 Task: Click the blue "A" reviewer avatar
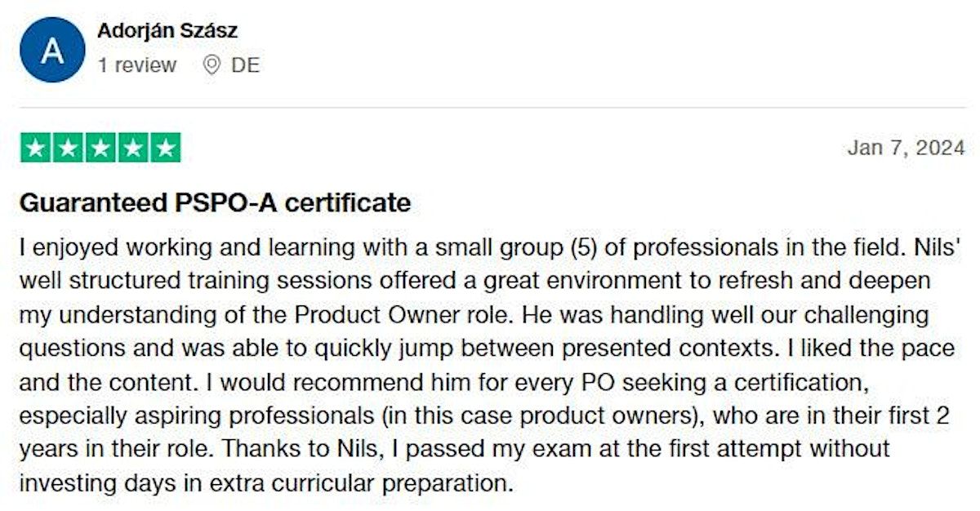click(x=52, y=50)
